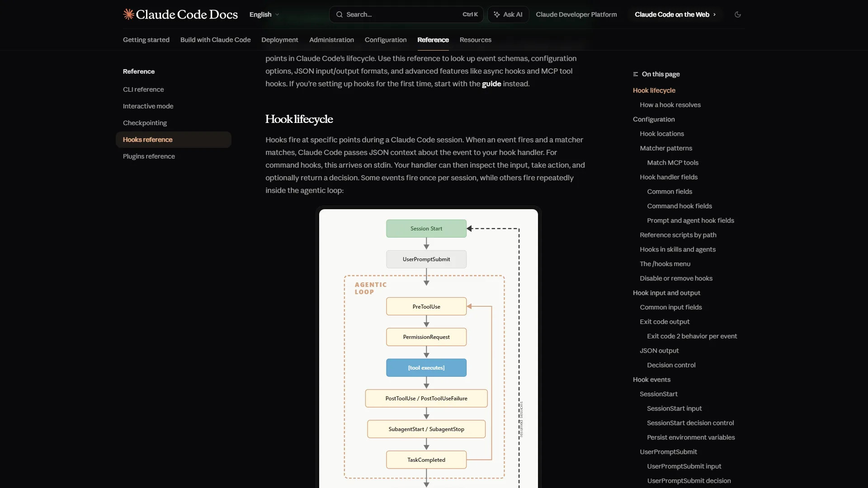868x488 pixels.
Task: Click the search magnifier icon
Action: 339,14
